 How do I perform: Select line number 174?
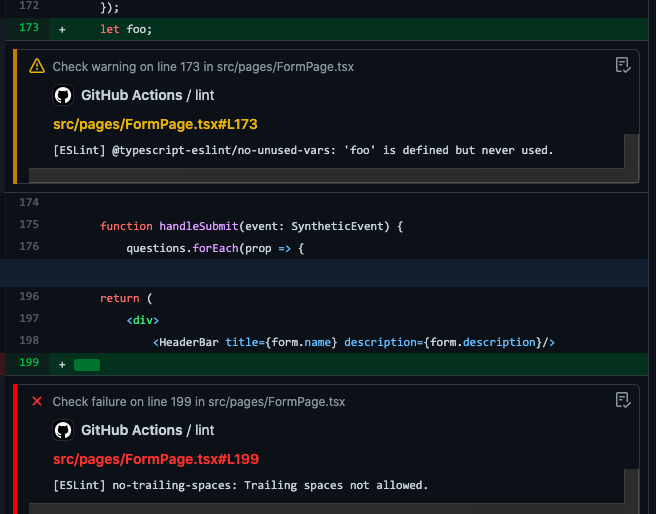(29, 202)
